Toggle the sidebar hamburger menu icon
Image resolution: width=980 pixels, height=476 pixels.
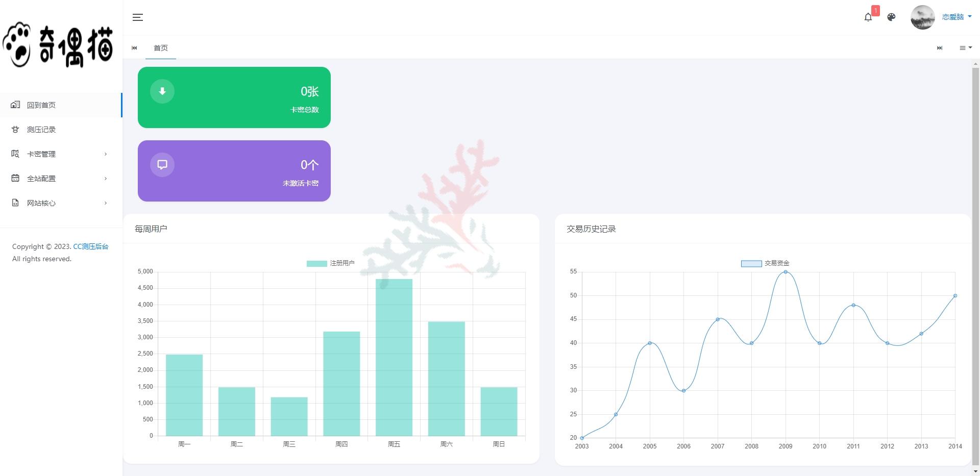[137, 17]
